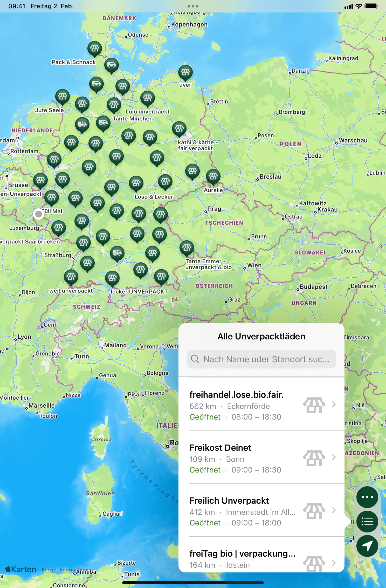Select the kathi & käthe store pin
The width and height of the screenshot is (386, 588).
point(179,129)
